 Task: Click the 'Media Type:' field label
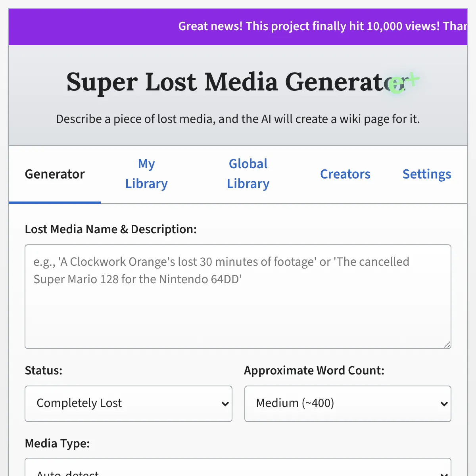pyautogui.click(x=57, y=443)
